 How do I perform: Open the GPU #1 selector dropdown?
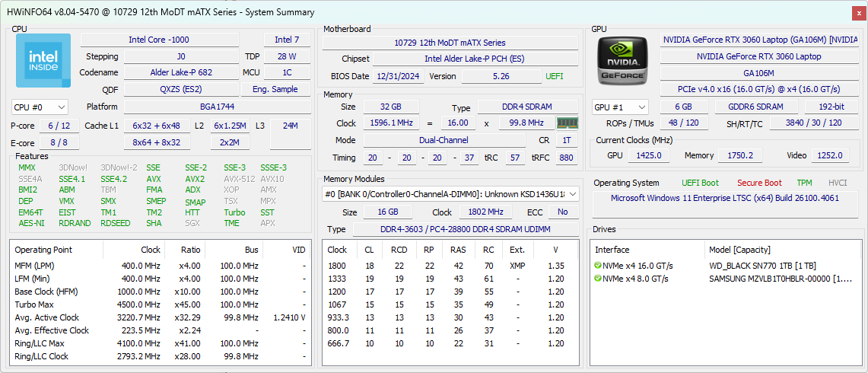pyautogui.click(x=620, y=107)
